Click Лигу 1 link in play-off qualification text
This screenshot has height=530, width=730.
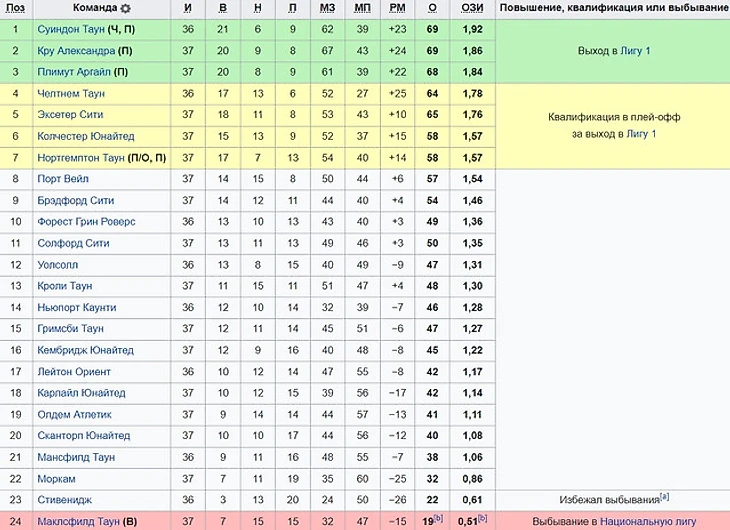tap(640, 133)
